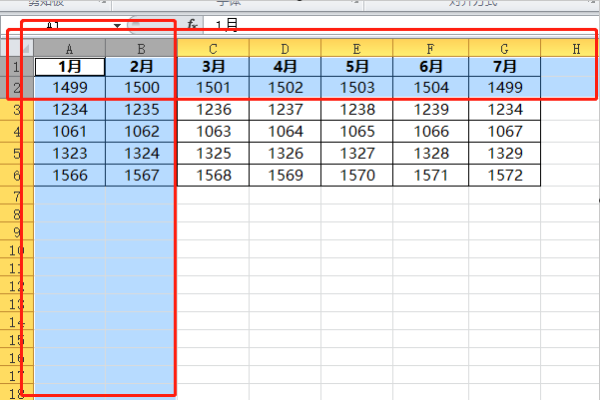Click cell containing 1324
The height and width of the screenshot is (400, 600).
tap(141, 153)
